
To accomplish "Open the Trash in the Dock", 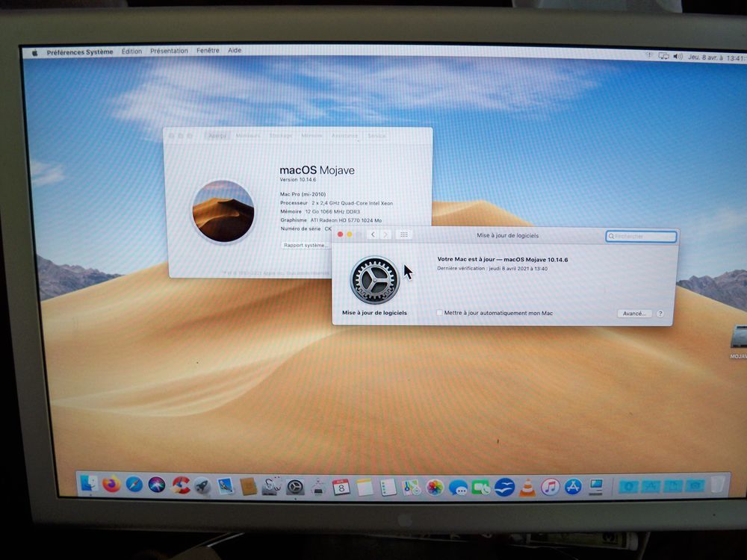I will click(718, 484).
